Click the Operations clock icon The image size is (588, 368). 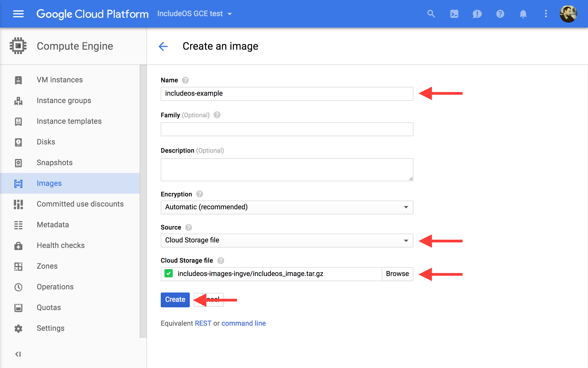coord(18,287)
